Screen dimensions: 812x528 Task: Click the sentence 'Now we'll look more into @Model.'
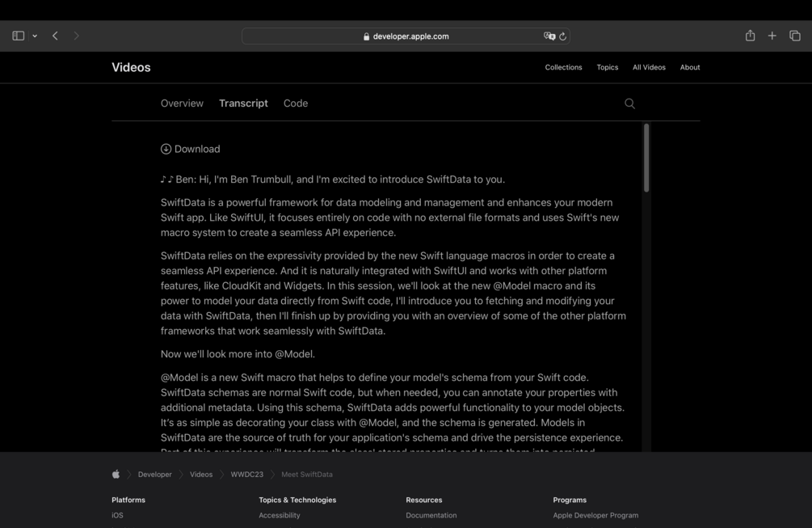coord(238,354)
